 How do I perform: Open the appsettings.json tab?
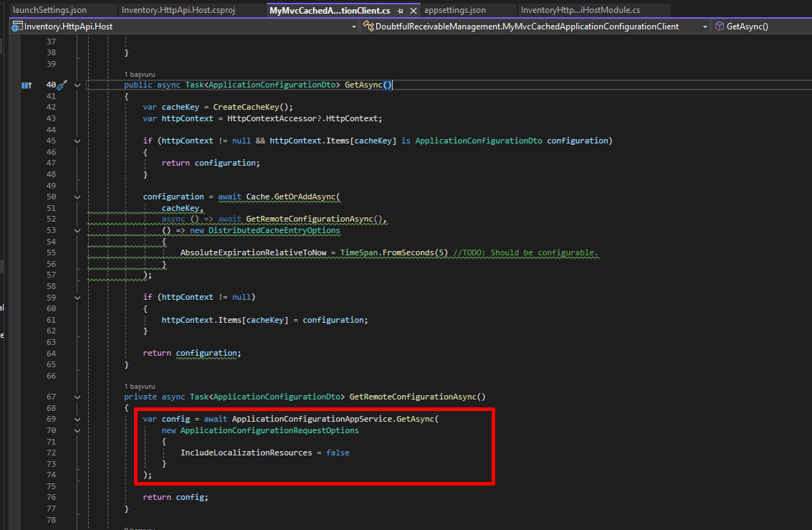tap(454, 11)
